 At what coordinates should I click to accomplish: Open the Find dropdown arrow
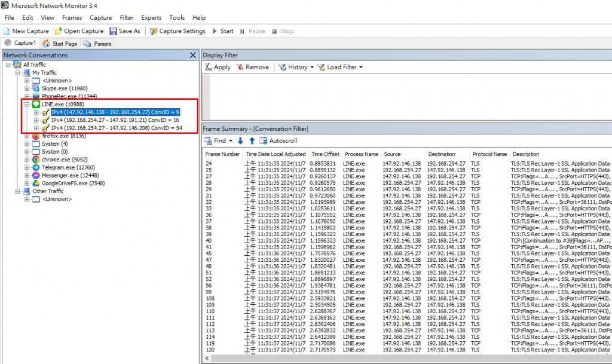coord(231,140)
